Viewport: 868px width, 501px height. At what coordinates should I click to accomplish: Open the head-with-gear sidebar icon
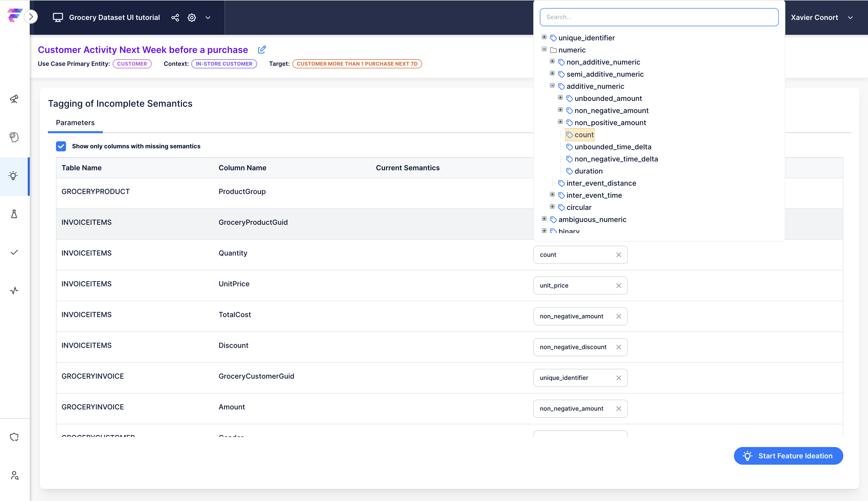[x=14, y=137]
